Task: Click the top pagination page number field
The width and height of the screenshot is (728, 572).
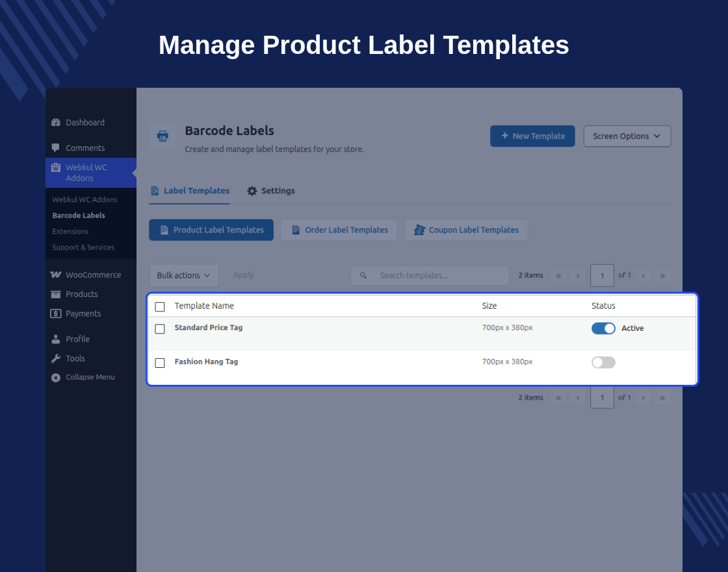Action: pyautogui.click(x=602, y=276)
